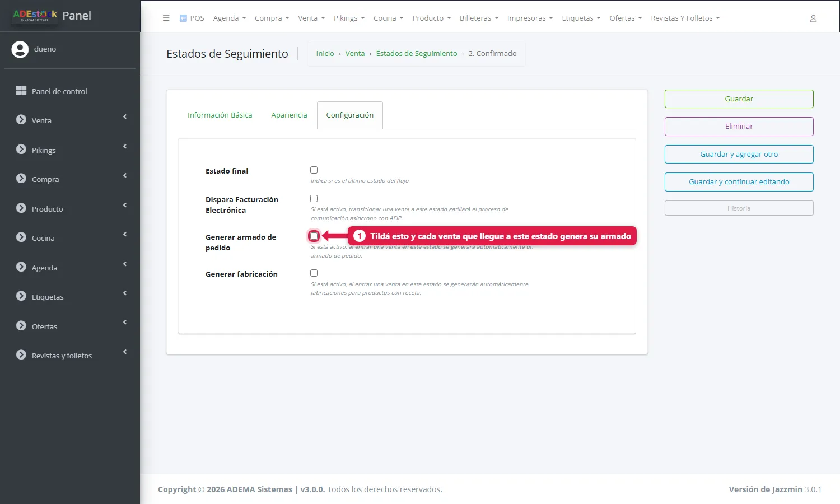Click the Cocina circle arrow icon in the sidebar
840x504 pixels.
coord(21,237)
